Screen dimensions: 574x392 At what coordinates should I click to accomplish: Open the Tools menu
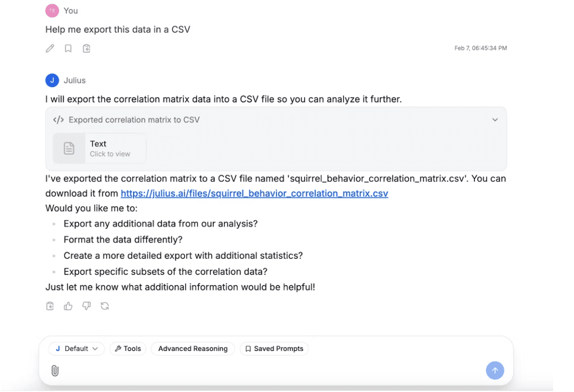point(127,348)
